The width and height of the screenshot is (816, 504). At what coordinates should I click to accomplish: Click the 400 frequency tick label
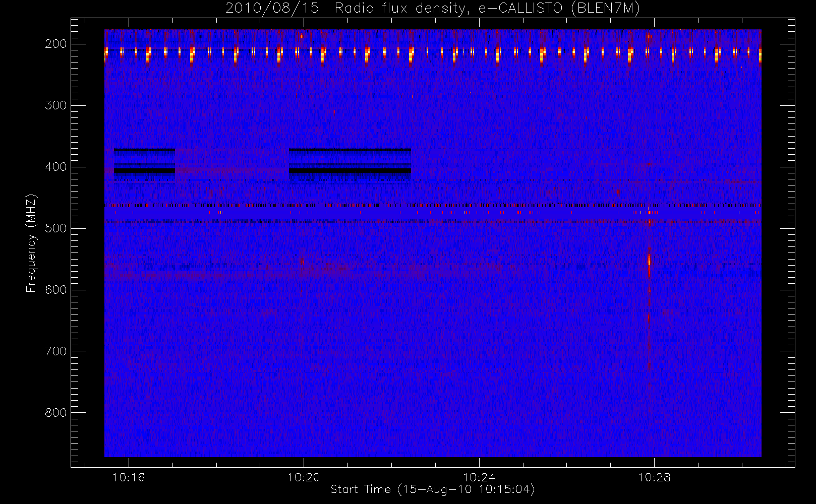click(56, 167)
